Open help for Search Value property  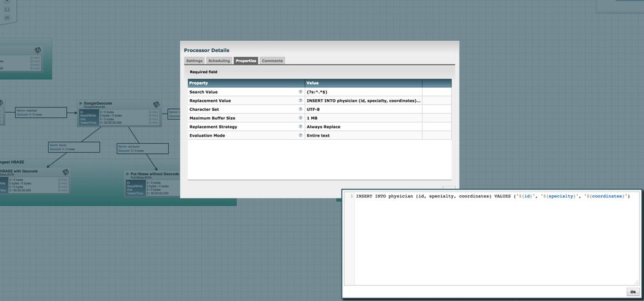(x=300, y=92)
